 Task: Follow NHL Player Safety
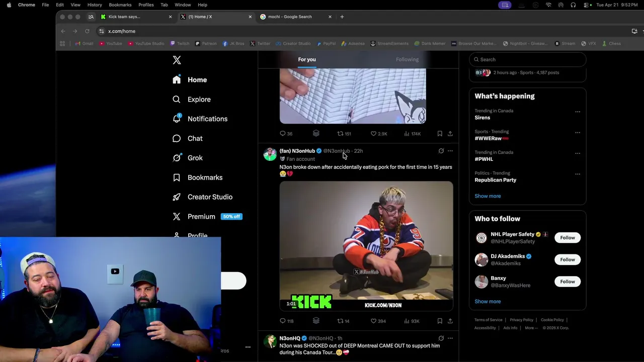click(x=568, y=238)
